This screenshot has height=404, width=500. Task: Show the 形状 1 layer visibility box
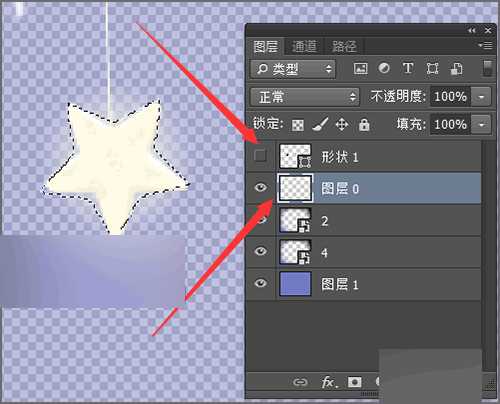pos(260,156)
